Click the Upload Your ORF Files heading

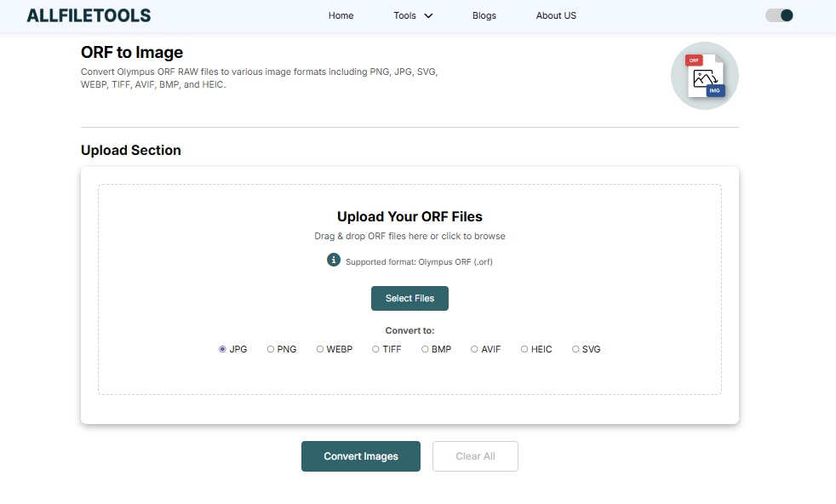[x=409, y=216]
